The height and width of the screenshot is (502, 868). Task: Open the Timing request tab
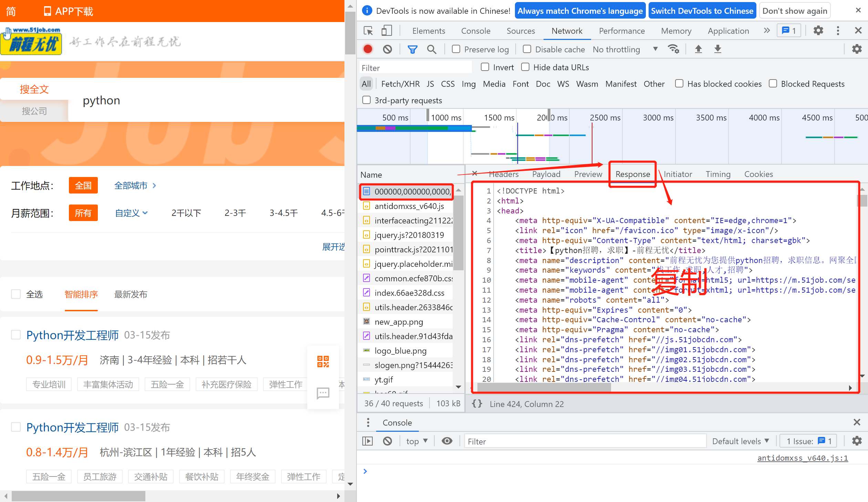coord(718,174)
